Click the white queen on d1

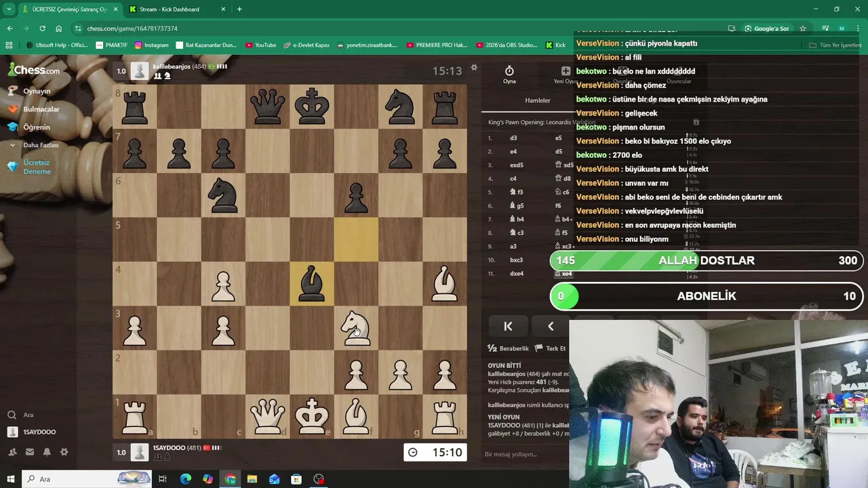[267, 416]
